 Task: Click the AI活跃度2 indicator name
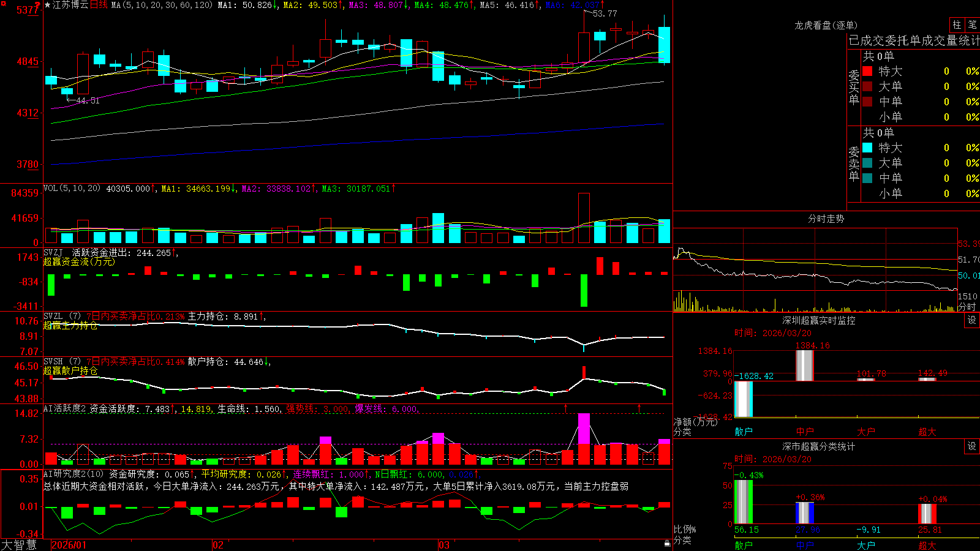point(65,409)
